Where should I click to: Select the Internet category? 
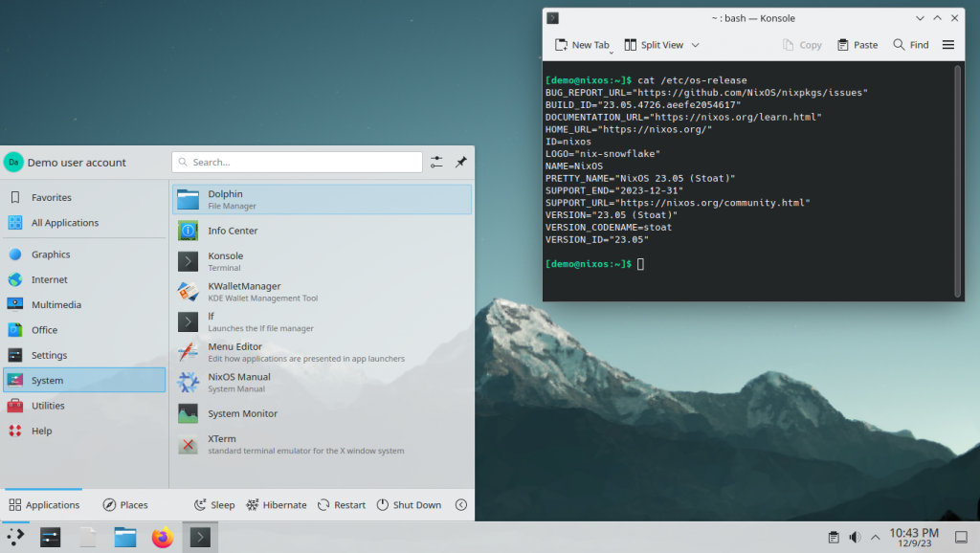point(50,280)
